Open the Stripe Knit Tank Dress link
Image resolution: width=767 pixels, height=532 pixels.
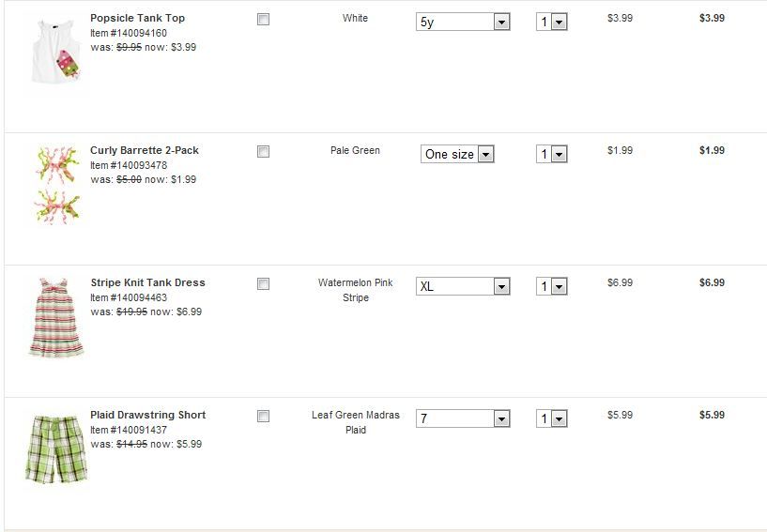point(147,282)
